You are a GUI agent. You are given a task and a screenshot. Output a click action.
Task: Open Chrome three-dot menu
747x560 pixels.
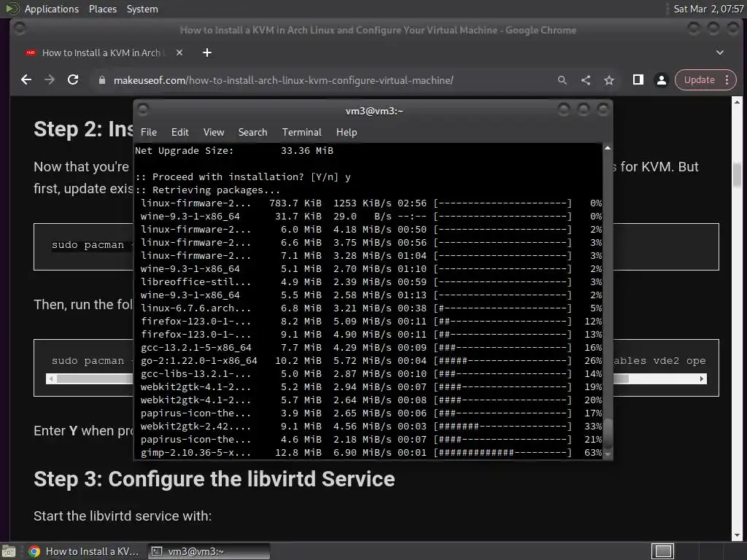727,80
